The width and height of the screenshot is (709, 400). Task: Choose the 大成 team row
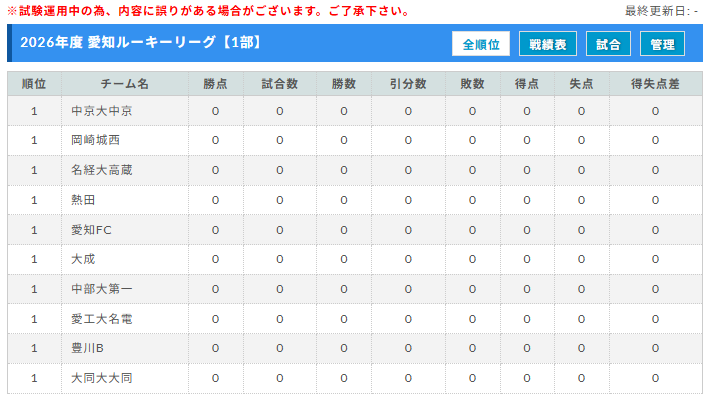click(83, 260)
